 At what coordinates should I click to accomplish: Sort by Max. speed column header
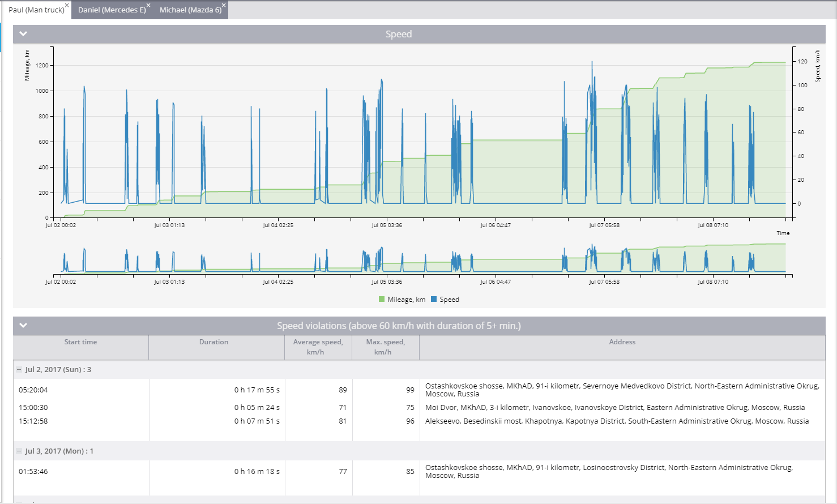385,347
